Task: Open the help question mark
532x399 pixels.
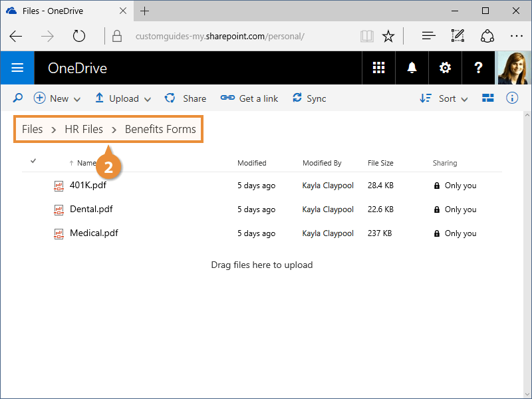Action: pyautogui.click(x=478, y=68)
